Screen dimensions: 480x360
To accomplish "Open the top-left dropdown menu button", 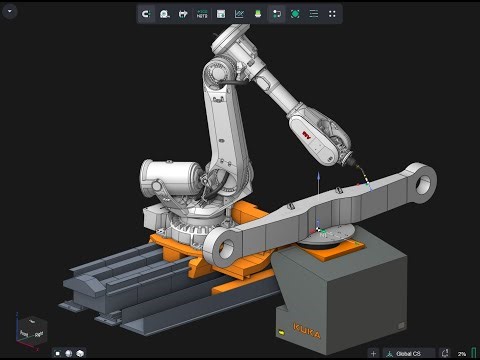I will click(x=10, y=11).
